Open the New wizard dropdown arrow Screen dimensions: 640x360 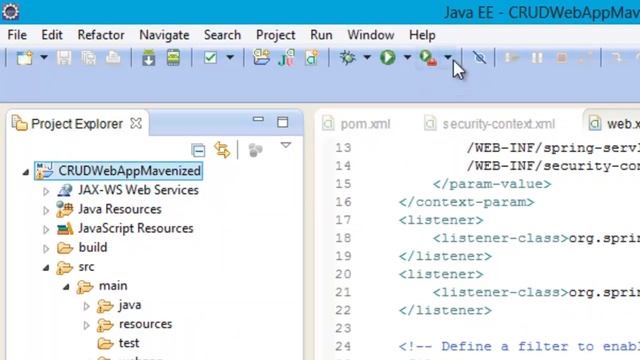(44, 58)
